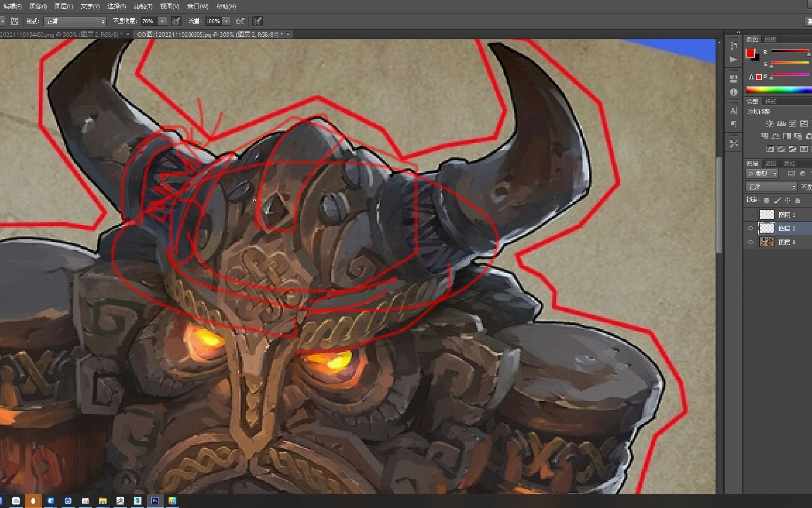Viewport: 812px width, 508px height.
Task: Open the 滤镜(T) menu
Action: [x=143, y=6]
